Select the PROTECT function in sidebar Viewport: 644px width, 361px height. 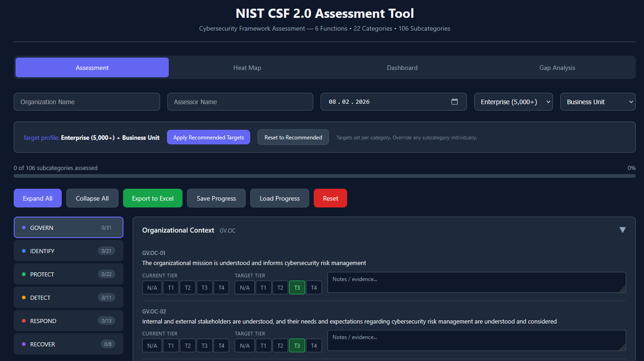coord(69,274)
